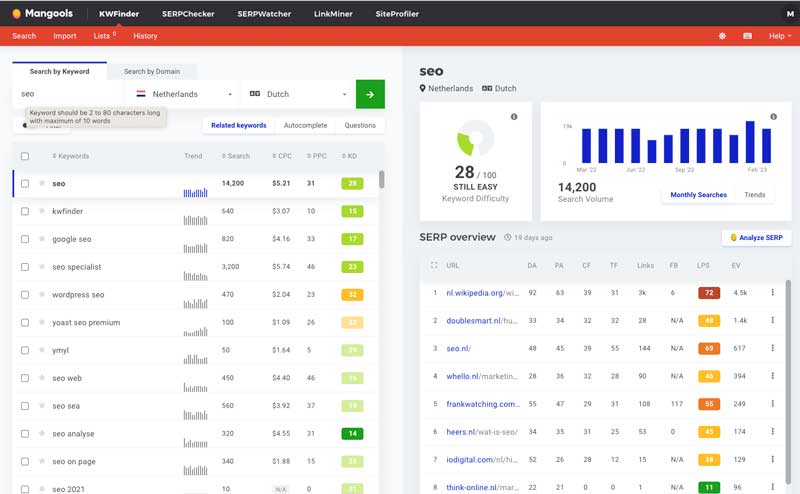This screenshot has height=494, width=800.
Task: Switch to Search by Domain tab
Action: [x=152, y=71]
